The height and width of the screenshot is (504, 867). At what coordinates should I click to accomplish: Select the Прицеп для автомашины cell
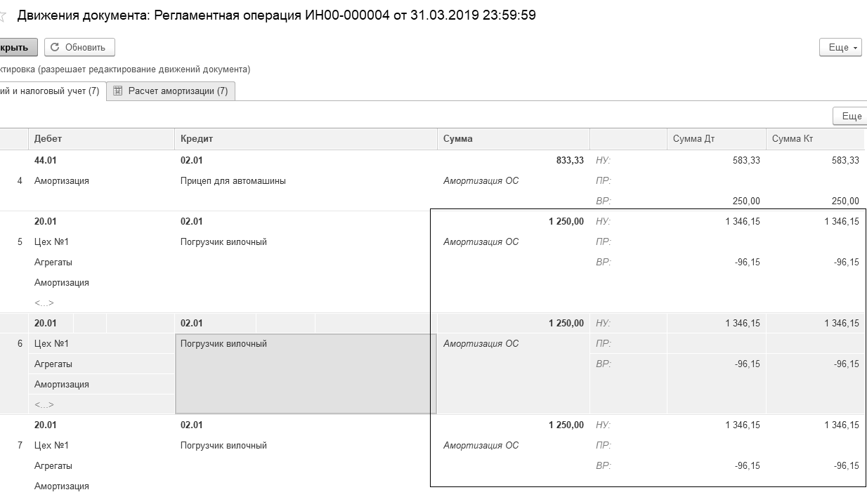pos(233,180)
